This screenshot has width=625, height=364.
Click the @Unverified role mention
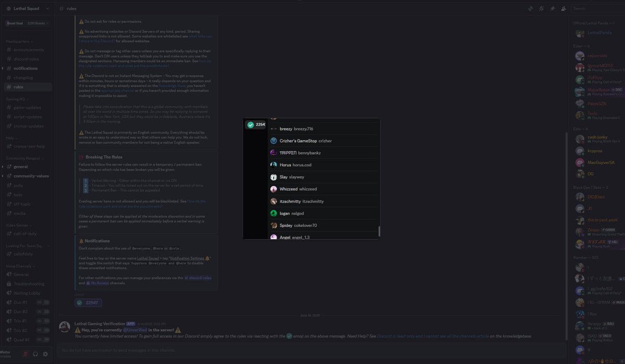point(135,330)
